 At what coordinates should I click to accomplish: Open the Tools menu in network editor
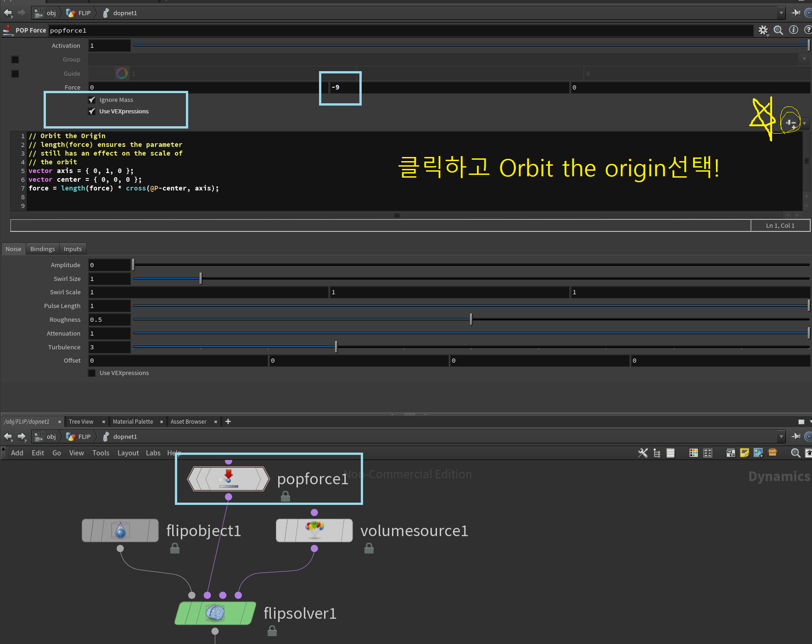(101, 453)
